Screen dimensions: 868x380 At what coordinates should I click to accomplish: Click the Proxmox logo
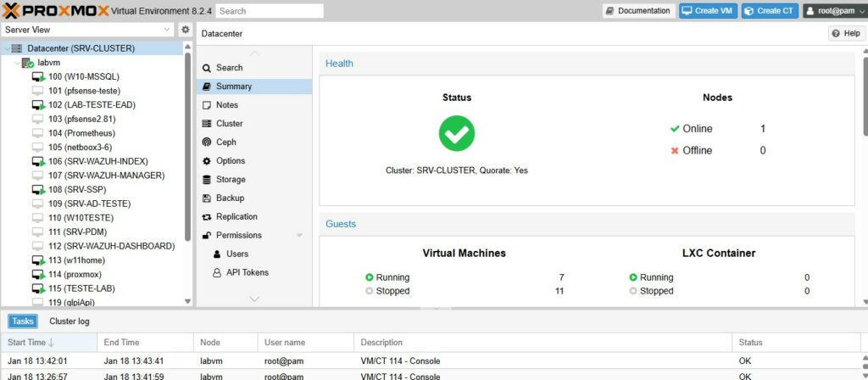(x=55, y=10)
